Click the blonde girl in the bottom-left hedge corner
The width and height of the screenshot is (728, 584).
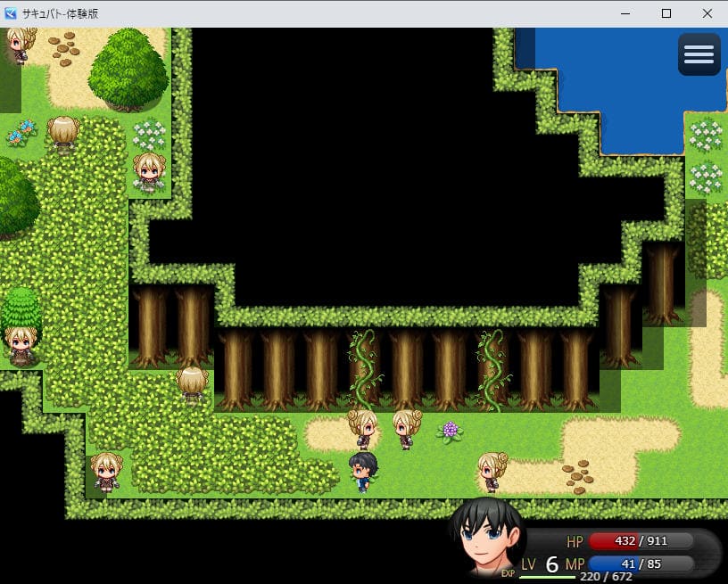(x=107, y=473)
